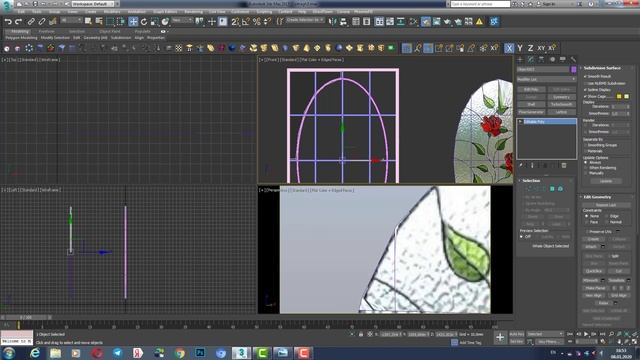This screenshot has width=640, height=360.
Task: Expand Editable Poly stack entry arrow
Action: click(x=520, y=122)
